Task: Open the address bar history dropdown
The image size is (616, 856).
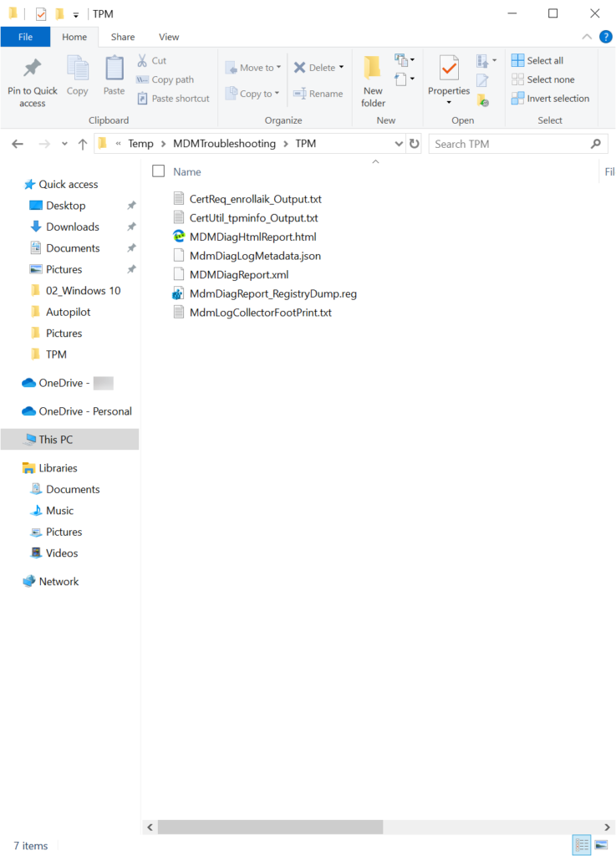Action: point(399,144)
